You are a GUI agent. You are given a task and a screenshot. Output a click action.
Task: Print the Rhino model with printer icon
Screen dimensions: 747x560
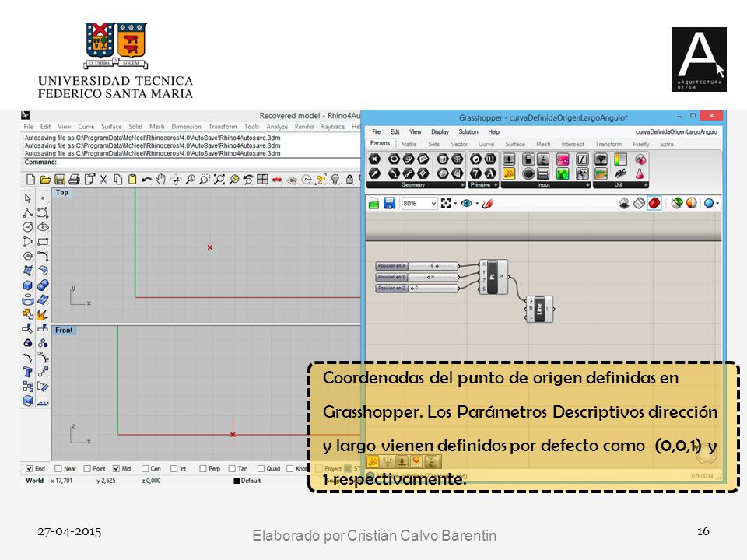(74, 180)
